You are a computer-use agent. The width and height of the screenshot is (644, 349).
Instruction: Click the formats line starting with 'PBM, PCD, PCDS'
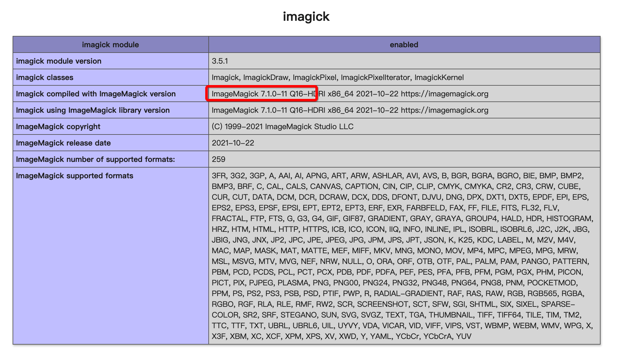coord(398,272)
